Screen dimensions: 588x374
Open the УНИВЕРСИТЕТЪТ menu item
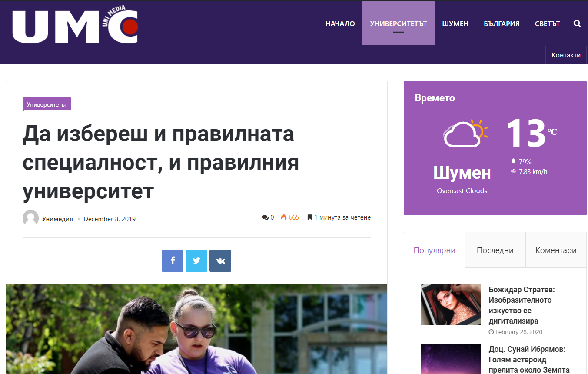tap(399, 24)
